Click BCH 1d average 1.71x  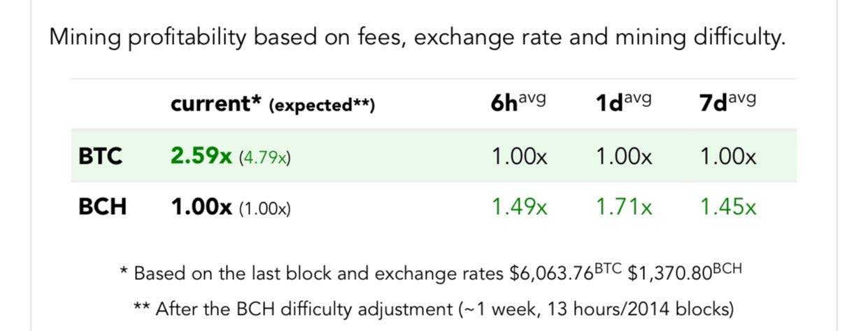(x=623, y=207)
